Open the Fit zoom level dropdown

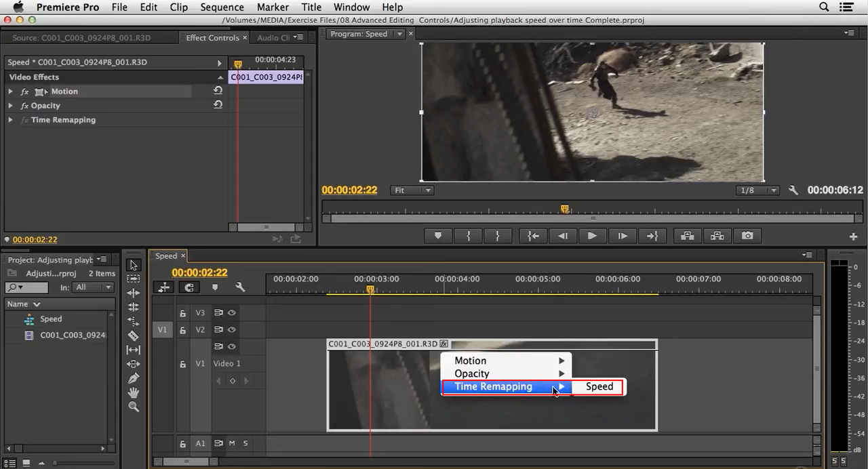pyautogui.click(x=412, y=190)
